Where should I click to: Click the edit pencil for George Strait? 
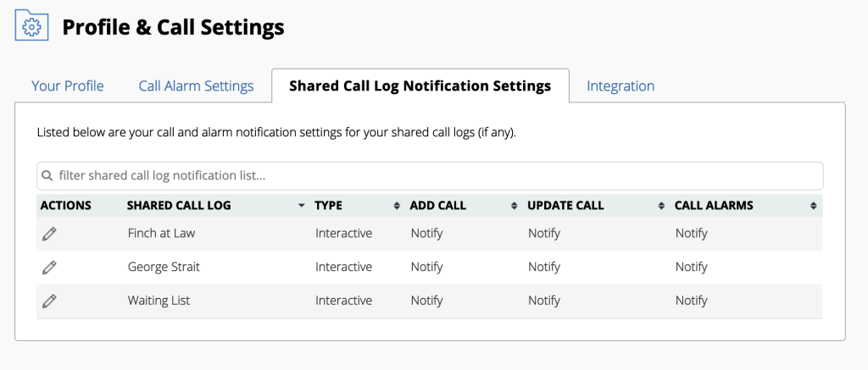coord(49,268)
